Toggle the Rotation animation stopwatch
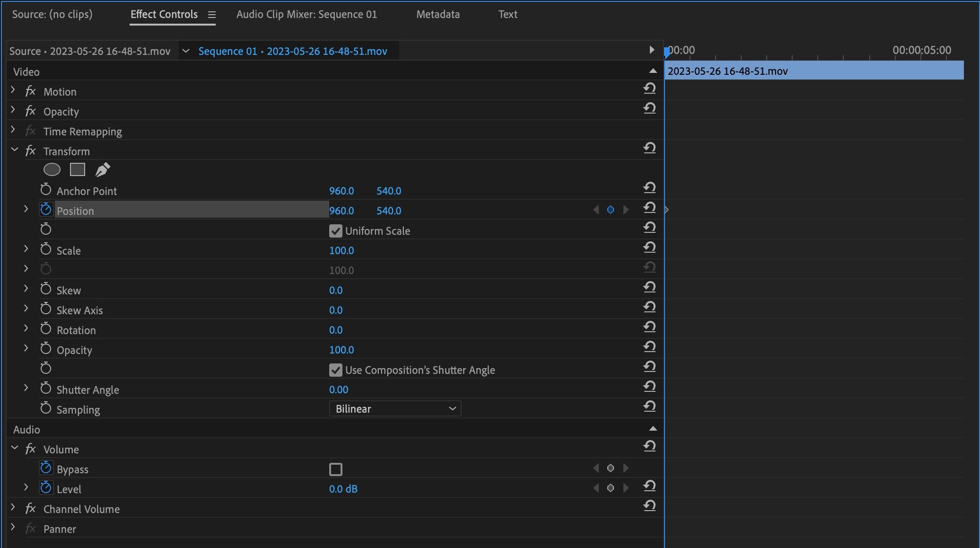The height and width of the screenshot is (548, 980). (46, 329)
